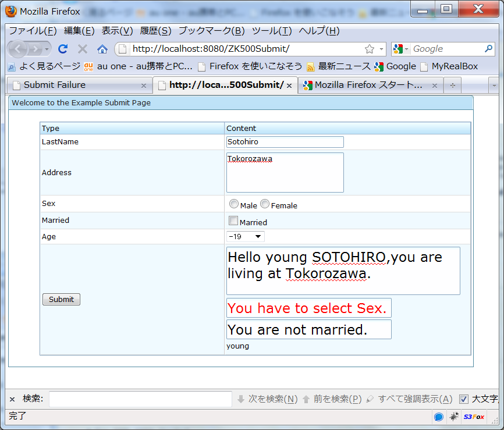Image resolution: width=504 pixels, height=430 pixels.
Task: Click the Address text area
Action: pos(285,173)
